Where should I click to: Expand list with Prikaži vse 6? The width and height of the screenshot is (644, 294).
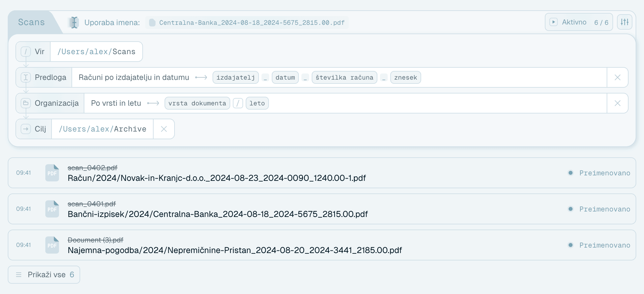click(x=44, y=275)
